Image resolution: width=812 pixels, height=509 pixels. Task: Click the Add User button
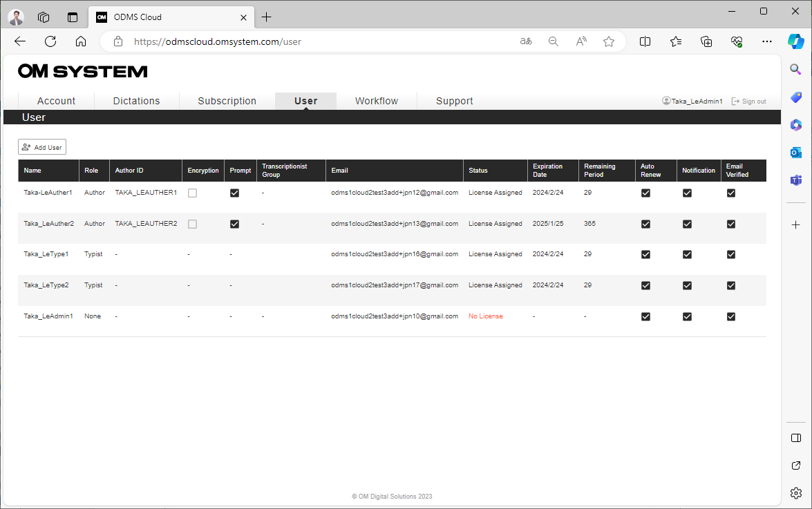pos(41,146)
